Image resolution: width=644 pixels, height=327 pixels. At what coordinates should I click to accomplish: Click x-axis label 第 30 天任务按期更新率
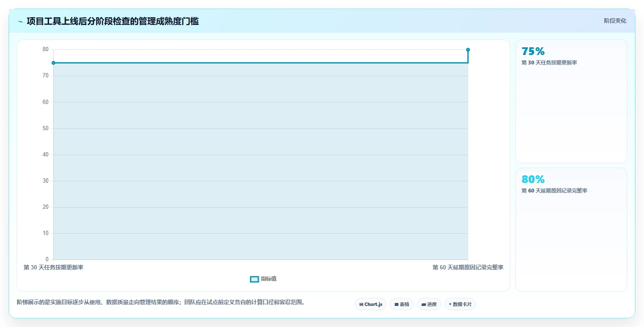click(53, 267)
